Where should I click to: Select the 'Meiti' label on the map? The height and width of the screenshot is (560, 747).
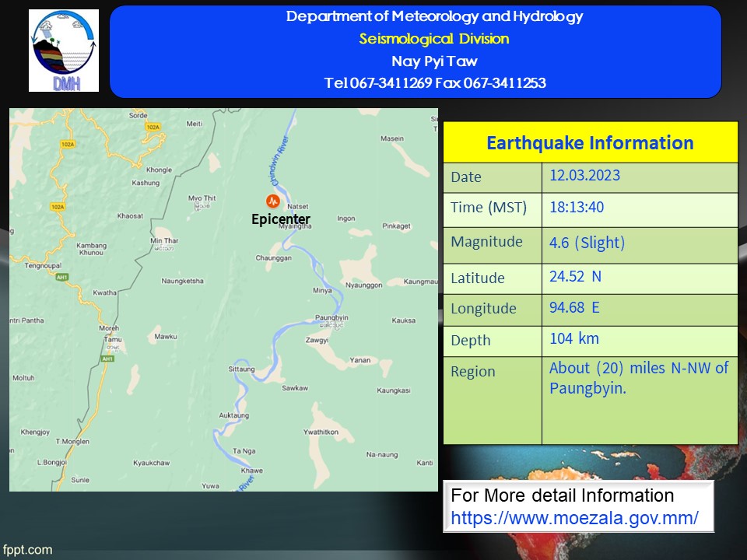point(195,124)
